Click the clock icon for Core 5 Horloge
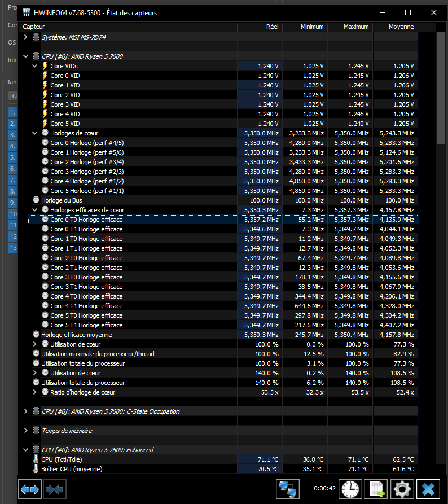 click(45, 190)
